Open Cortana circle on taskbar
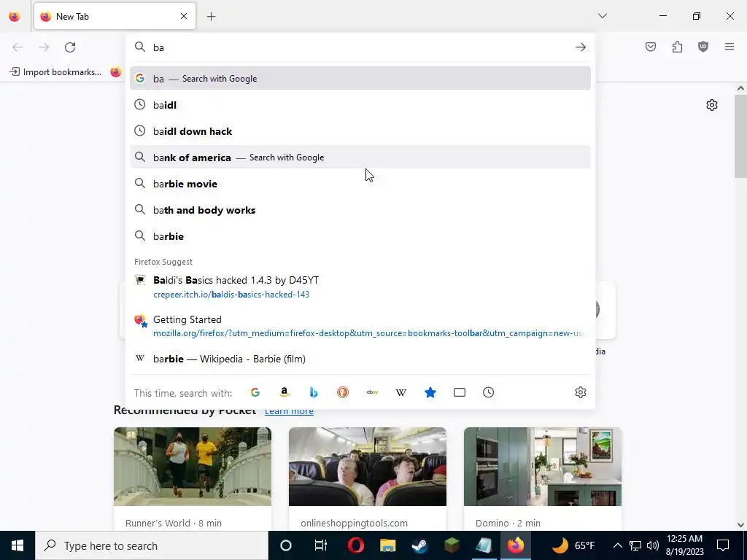The image size is (747, 560). point(286,545)
